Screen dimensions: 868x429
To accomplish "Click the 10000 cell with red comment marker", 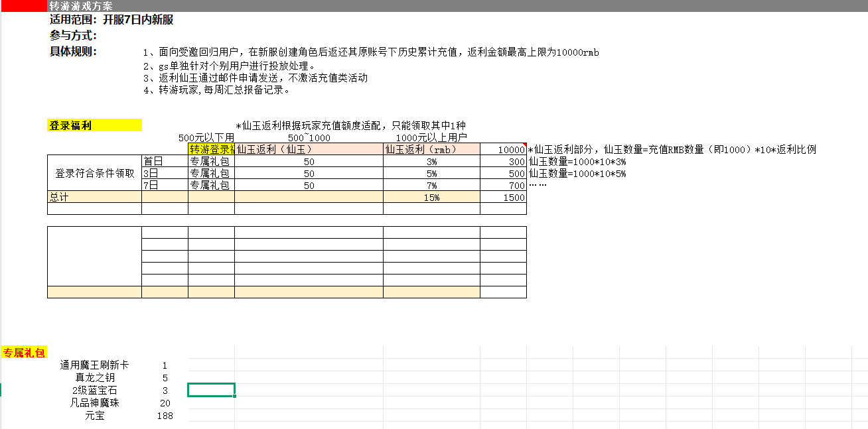I will (x=503, y=150).
